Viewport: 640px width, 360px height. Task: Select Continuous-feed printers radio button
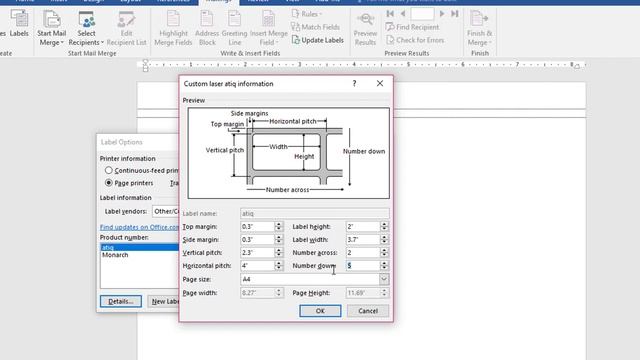pyautogui.click(x=109, y=170)
